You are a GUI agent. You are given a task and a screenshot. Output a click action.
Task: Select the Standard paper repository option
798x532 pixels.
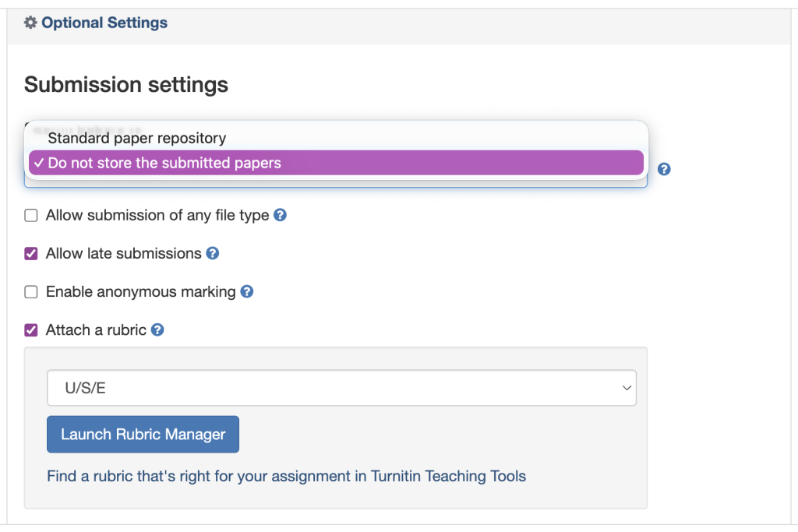tap(137, 139)
